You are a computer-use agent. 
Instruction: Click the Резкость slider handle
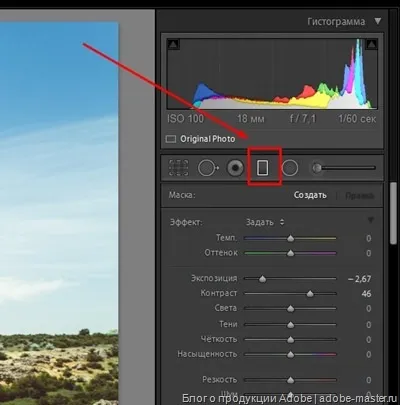coord(291,380)
